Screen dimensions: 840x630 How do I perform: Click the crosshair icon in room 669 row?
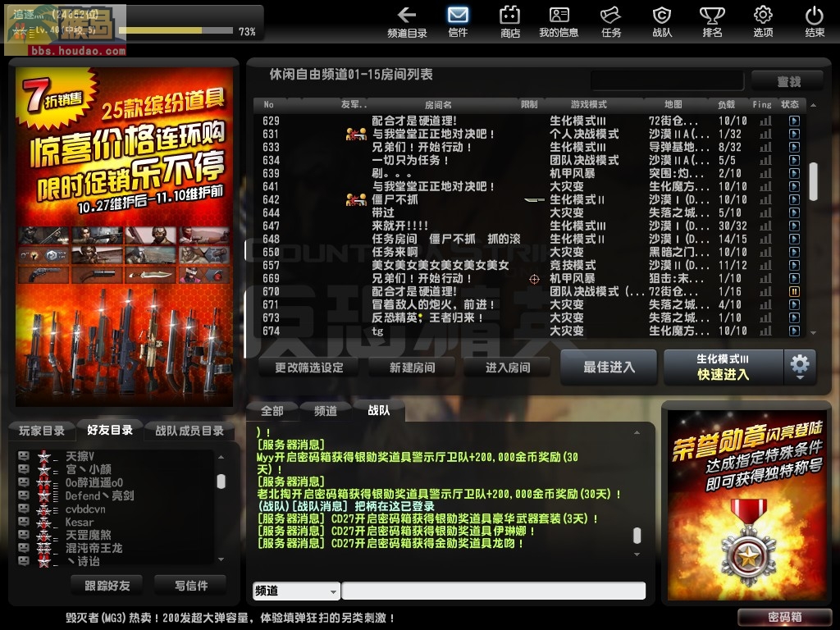pos(534,279)
